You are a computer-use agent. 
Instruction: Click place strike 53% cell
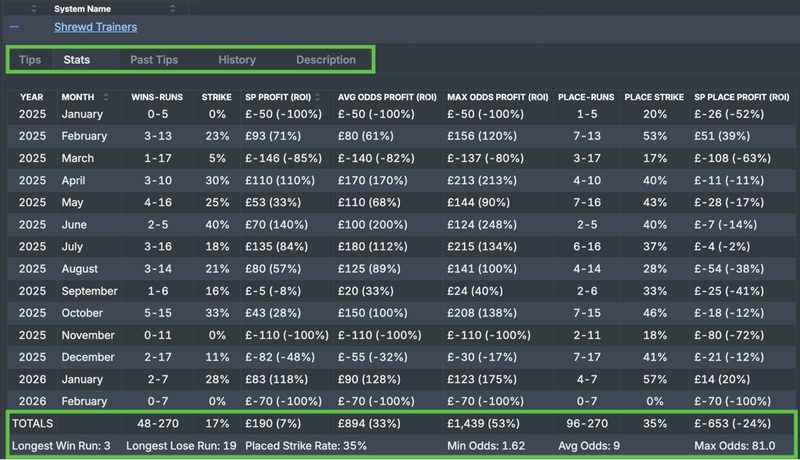pyautogui.click(x=655, y=136)
